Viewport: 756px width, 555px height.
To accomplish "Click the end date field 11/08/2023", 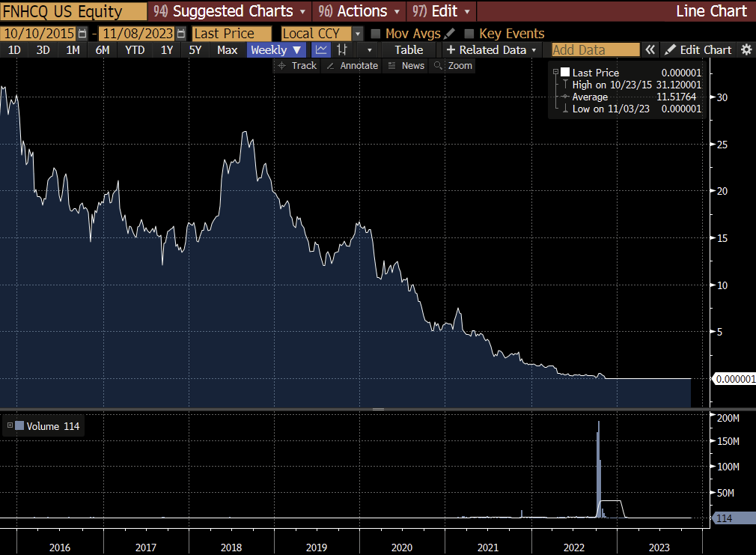I will (138, 33).
